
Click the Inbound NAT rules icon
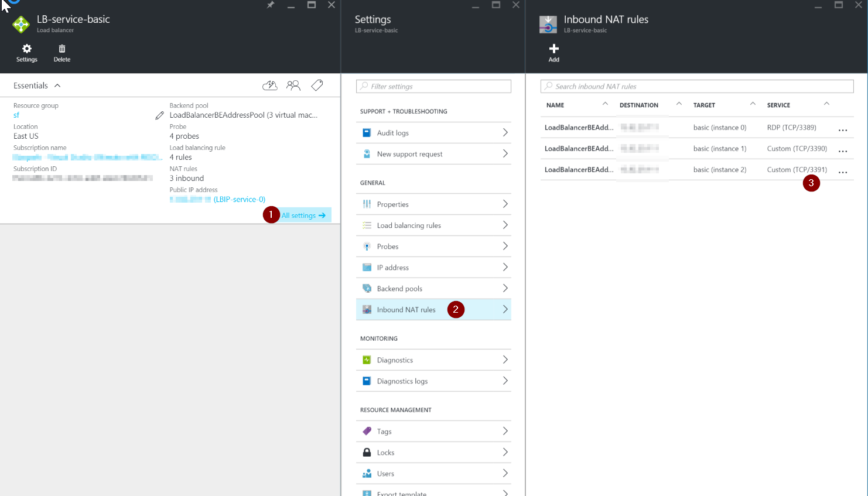[367, 310]
